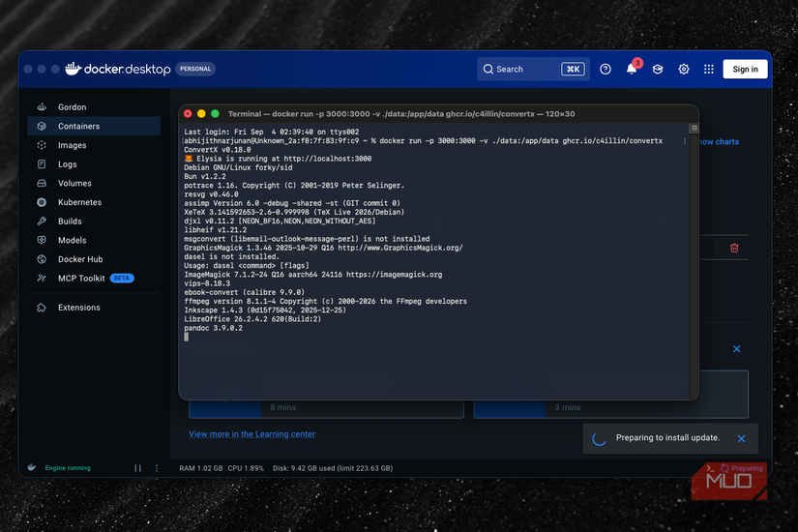Click the Search field in header
798x532 pixels.
[x=533, y=70]
